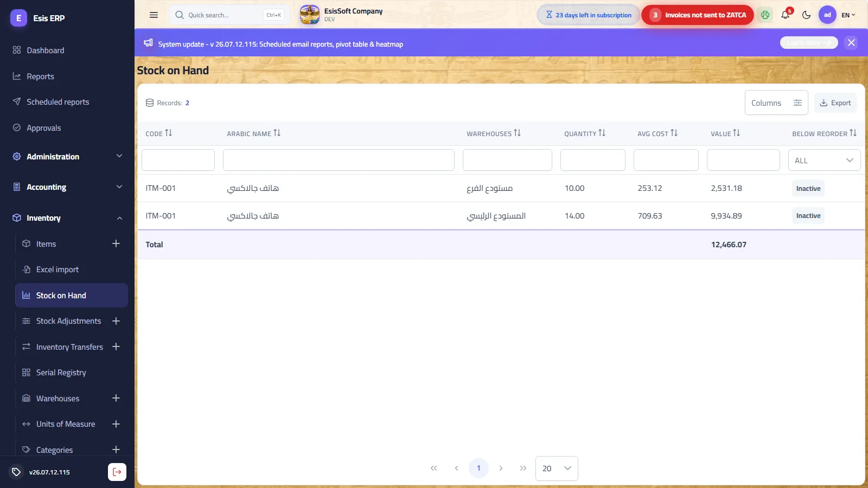The height and width of the screenshot is (488, 868).
Task: Create a new Inventory Transfer via plus icon
Action: click(x=116, y=346)
